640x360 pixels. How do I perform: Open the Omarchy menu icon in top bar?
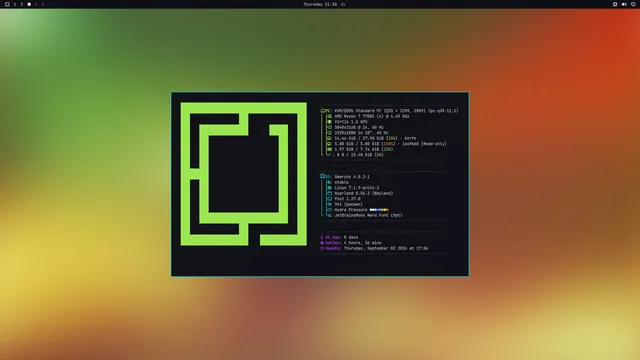click(7, 4)
